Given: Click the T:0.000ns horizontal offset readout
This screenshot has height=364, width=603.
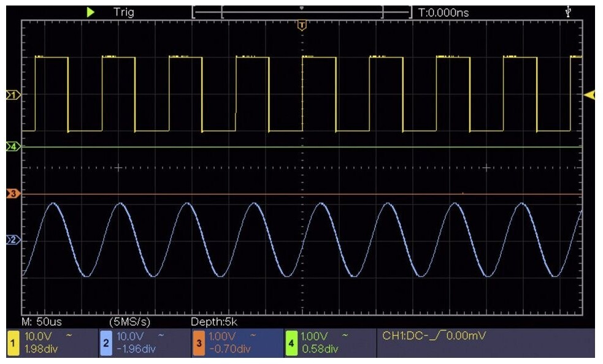Looking at the screenshot, I should pos(444,12).
